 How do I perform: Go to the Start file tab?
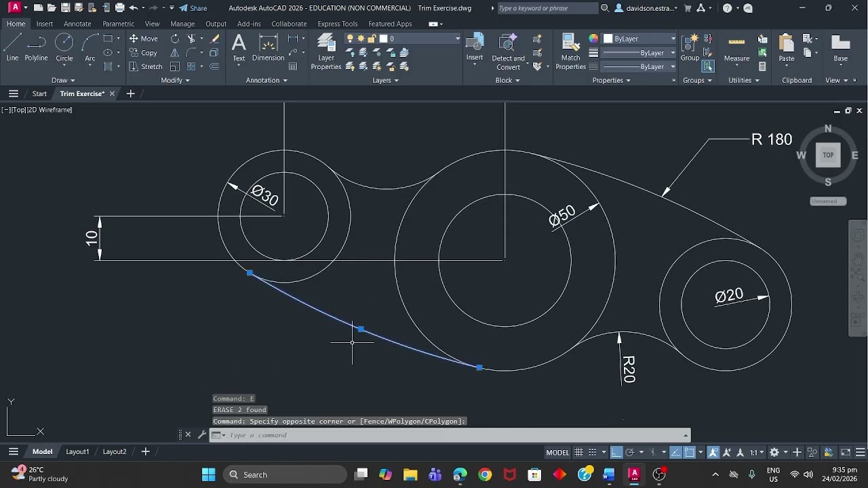tap(39, 94)
